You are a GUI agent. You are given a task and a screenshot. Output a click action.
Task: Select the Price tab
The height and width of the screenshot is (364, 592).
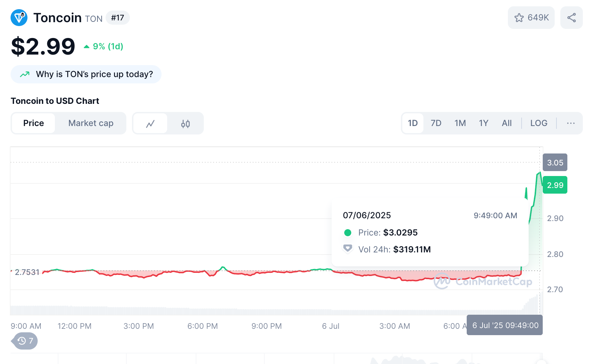[33, 123]
